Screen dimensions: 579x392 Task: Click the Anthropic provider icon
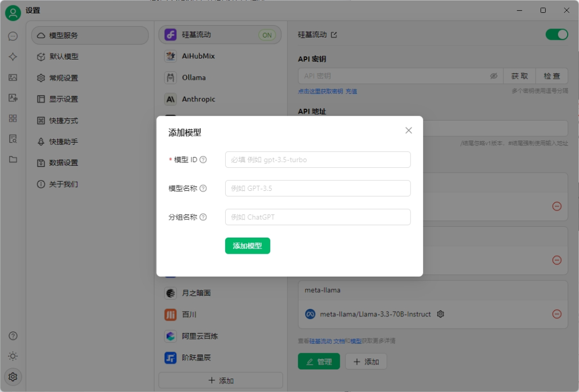170,99
